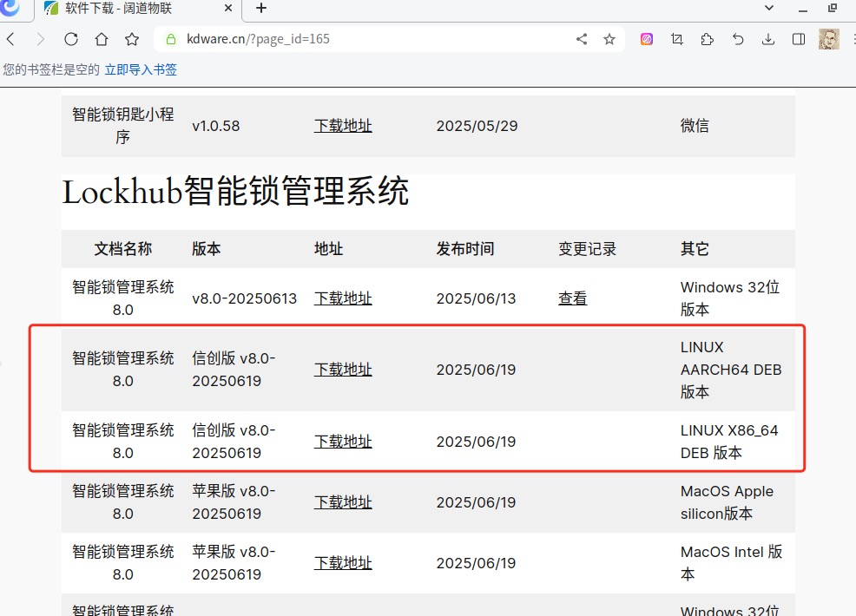The height and width of the screenshot is (616, 856).
Task: Click 下载地址 for the LINUX X86_64 DEB version
Action: 343,442
